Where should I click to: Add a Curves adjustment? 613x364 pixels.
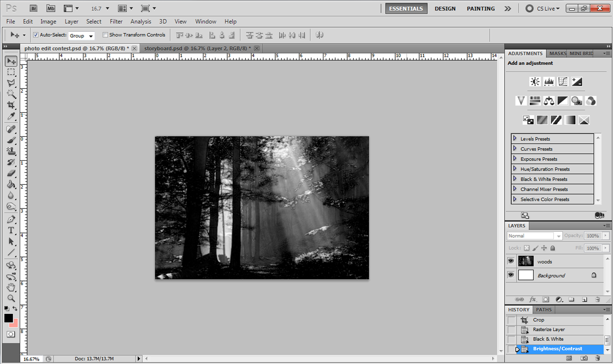pos(563,81)
